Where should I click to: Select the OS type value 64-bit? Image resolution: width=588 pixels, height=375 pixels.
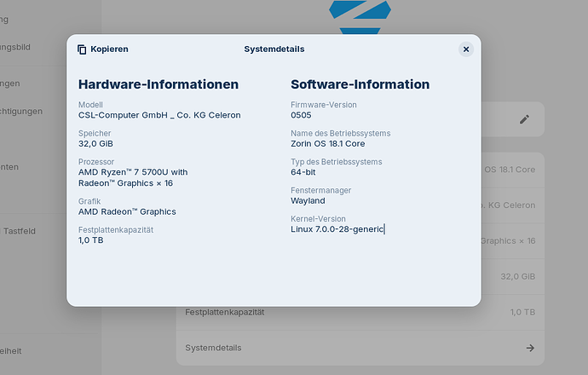[303, 172]
